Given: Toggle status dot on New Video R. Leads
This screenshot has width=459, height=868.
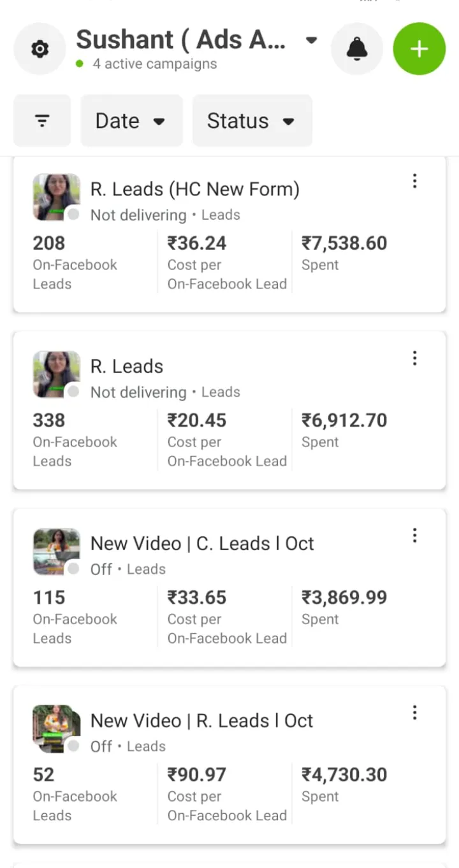Looking at the screenshot, I should [73, 746].
